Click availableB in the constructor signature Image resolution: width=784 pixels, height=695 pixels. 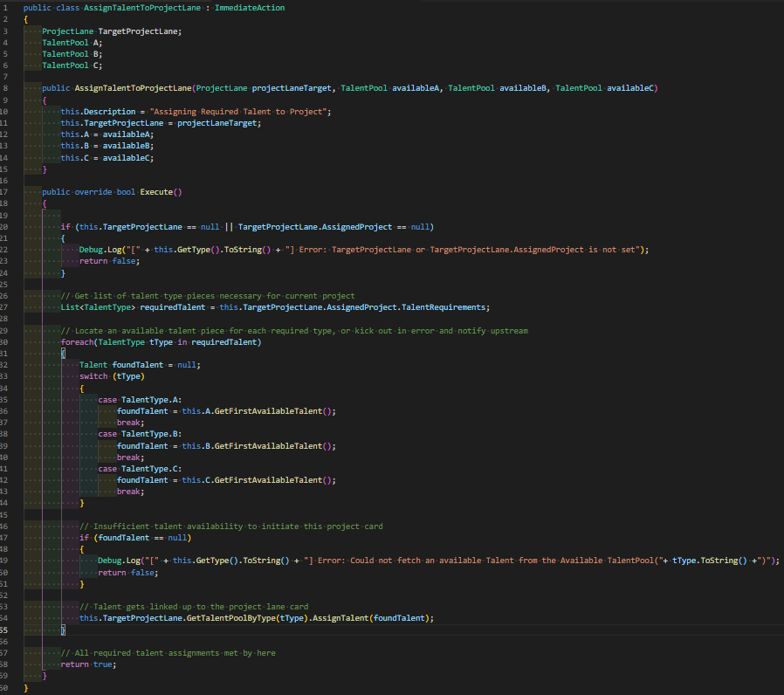point(523,88)
